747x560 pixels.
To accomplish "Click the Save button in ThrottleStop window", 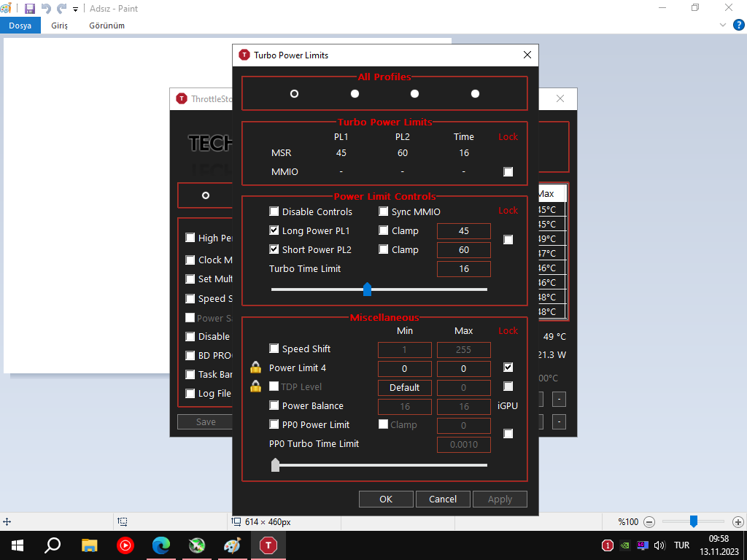I will tap(205, 422).
